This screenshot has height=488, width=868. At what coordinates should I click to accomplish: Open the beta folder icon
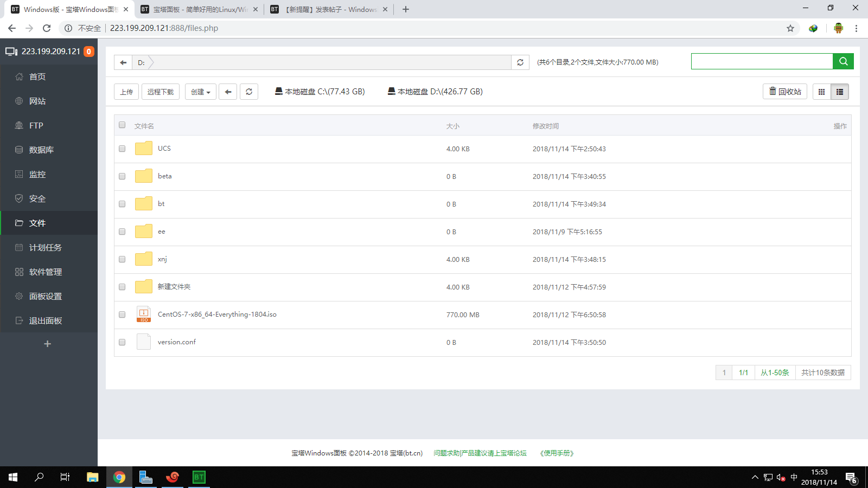point(144,176)
